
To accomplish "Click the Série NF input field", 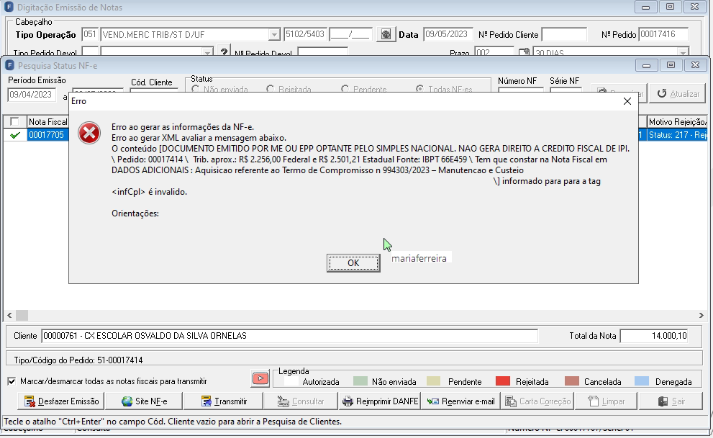I will click(566, 91).
